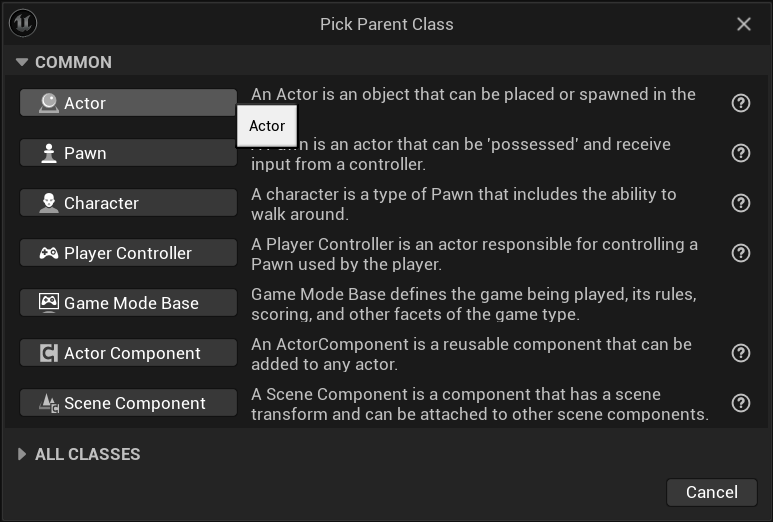Choose Pawn as parent class

point(128,153)
